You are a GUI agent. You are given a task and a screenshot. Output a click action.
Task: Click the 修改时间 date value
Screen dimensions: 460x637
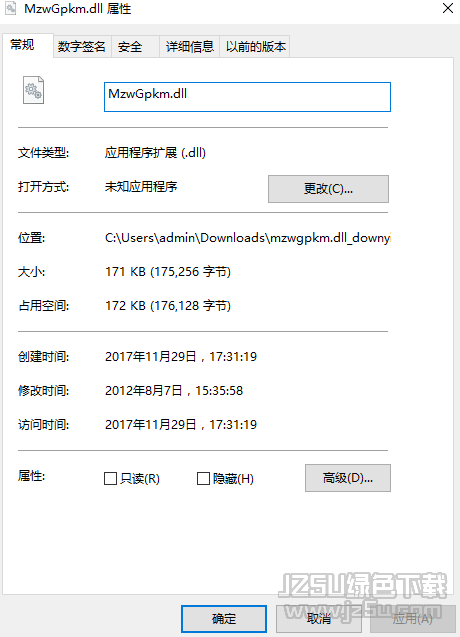(x=174, y=391)
